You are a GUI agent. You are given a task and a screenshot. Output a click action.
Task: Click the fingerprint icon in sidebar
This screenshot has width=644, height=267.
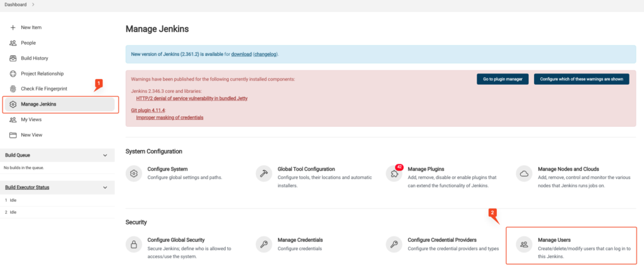click(13, 89)
